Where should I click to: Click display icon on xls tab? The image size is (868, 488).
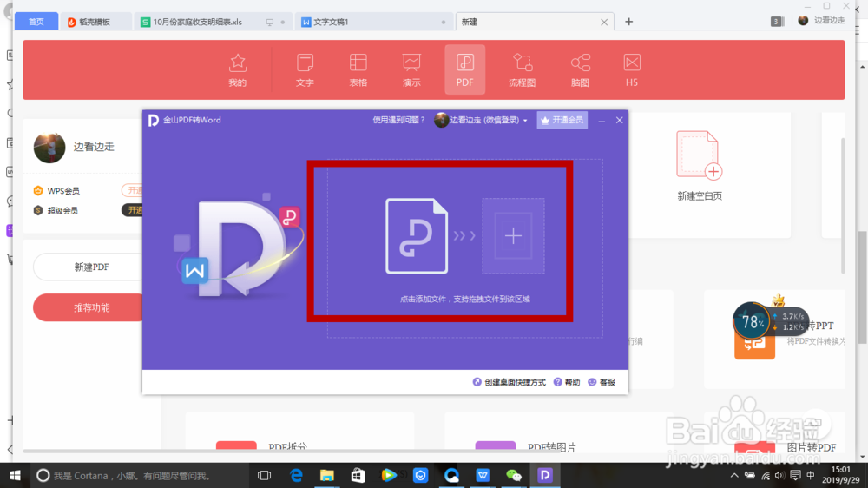point(270,23)
